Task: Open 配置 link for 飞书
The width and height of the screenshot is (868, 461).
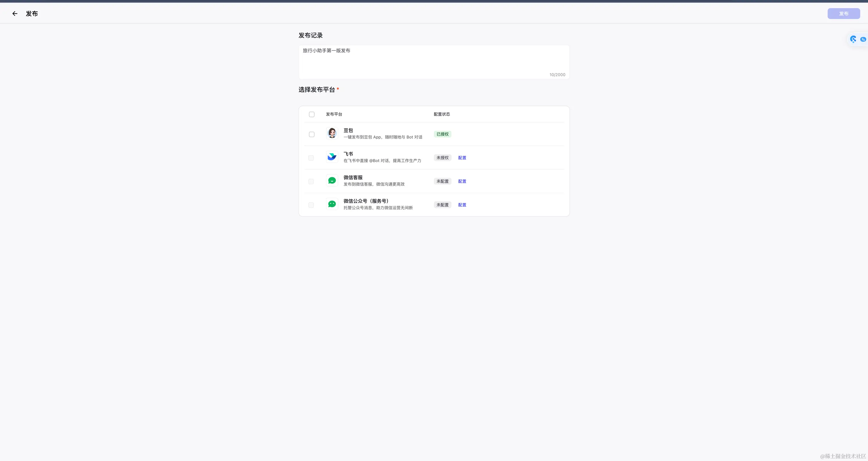Action: pyautogui.click(x=462, y=158)
